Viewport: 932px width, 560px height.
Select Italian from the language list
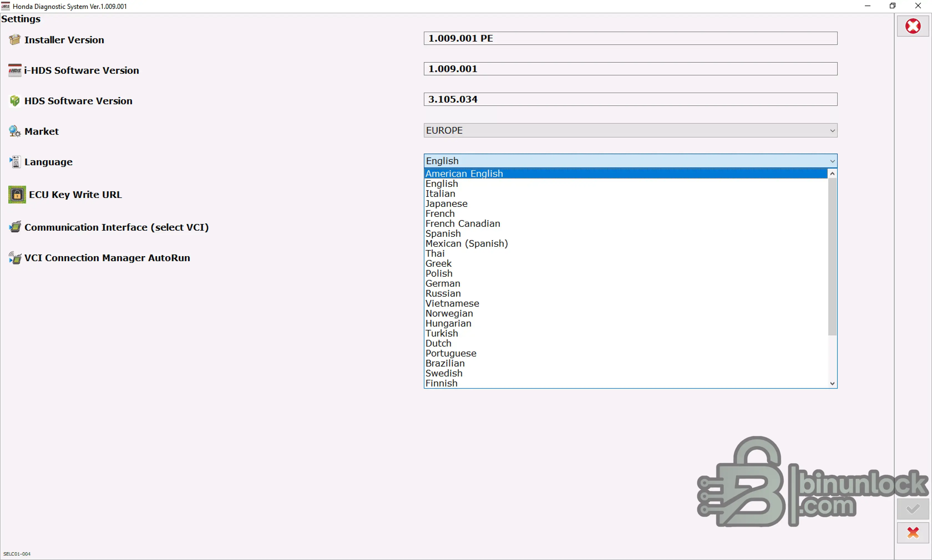point(626,194)
